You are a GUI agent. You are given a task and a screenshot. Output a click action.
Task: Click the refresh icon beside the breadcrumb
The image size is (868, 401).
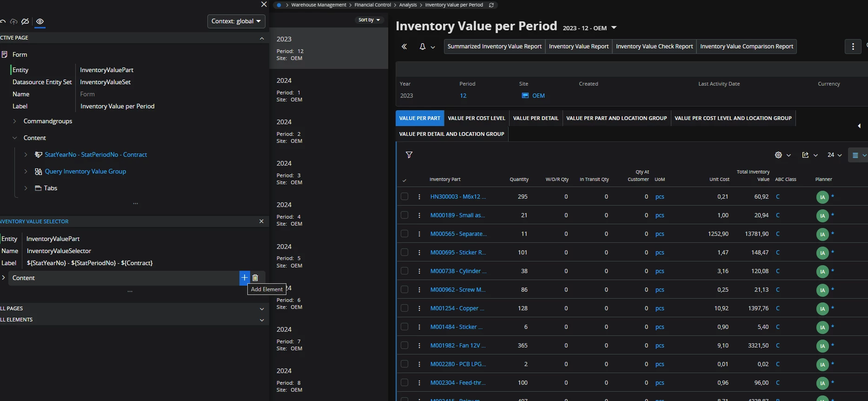click(491, 5)
